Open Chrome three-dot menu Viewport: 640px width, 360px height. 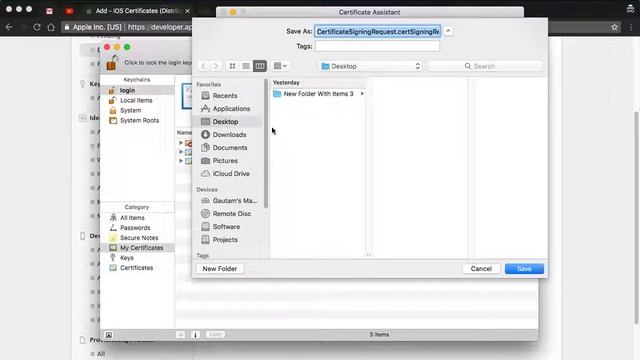(x=631, y=27)
